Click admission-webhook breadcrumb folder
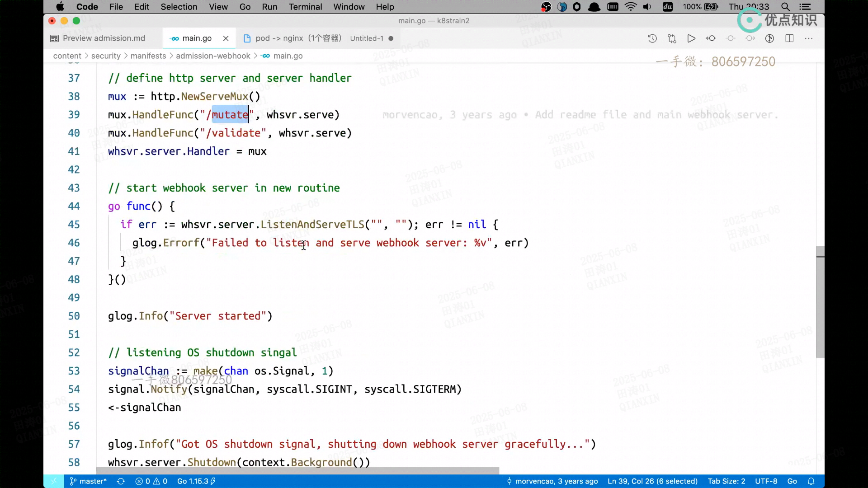 coord(212,56)
